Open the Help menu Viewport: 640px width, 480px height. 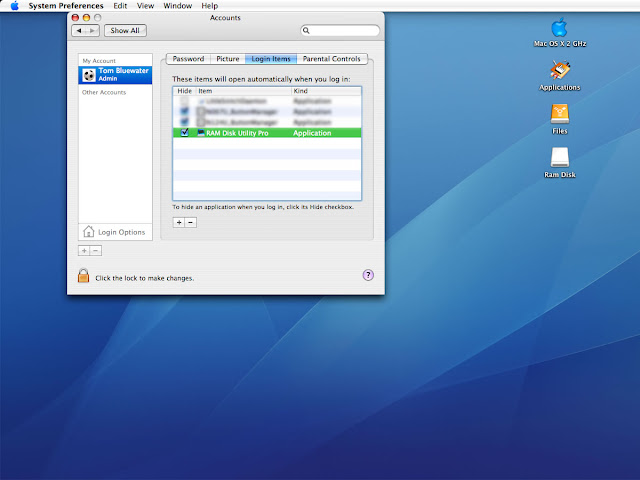[x=209, y=6]
